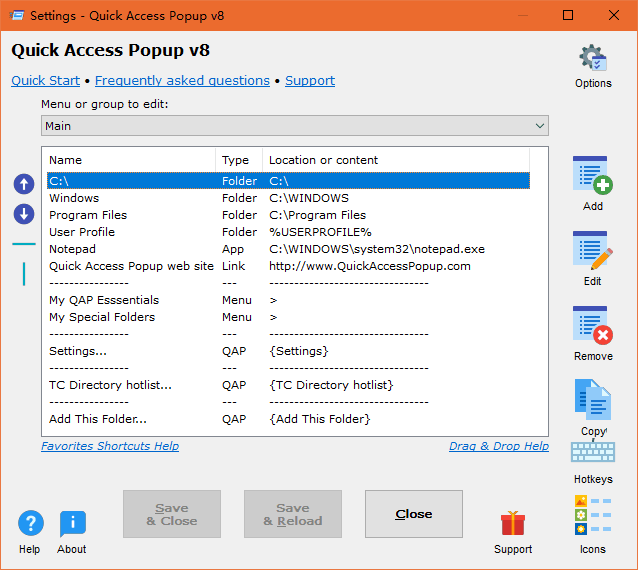The image size is (638, 570).
Task: Open the Help question mark icon
Action: (x=30, y=524)
